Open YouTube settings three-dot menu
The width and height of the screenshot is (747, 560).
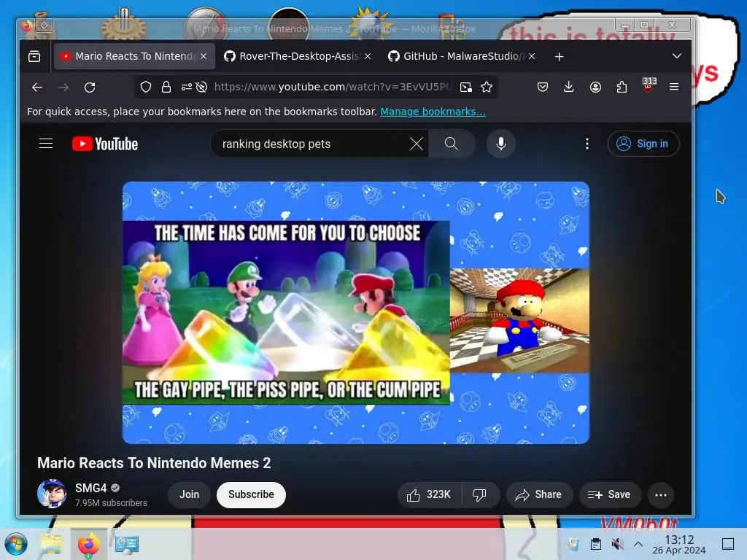coord(587,144)
